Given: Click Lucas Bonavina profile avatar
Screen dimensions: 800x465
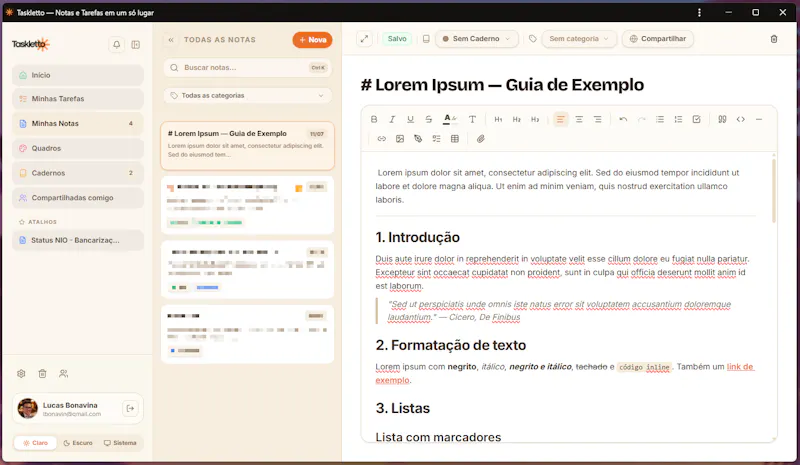Looking at the screenshot, I should 28,408.
